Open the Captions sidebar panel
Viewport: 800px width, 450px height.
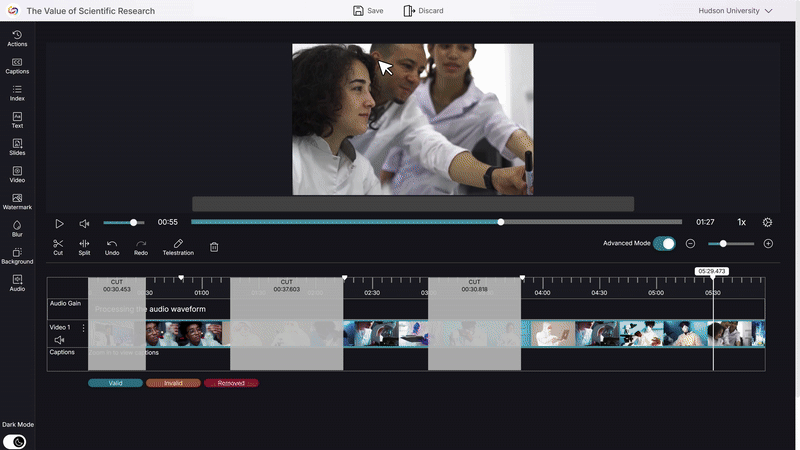pos(17,65)
